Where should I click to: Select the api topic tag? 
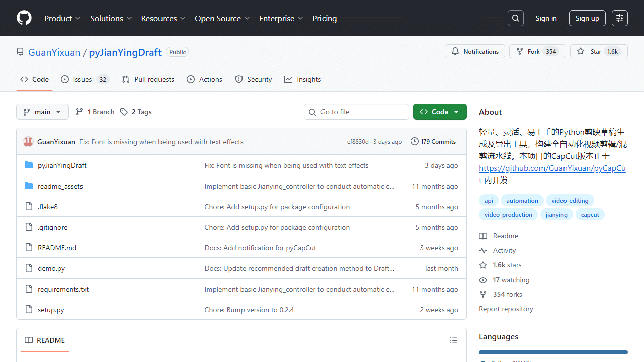click(x=489, y=201)
